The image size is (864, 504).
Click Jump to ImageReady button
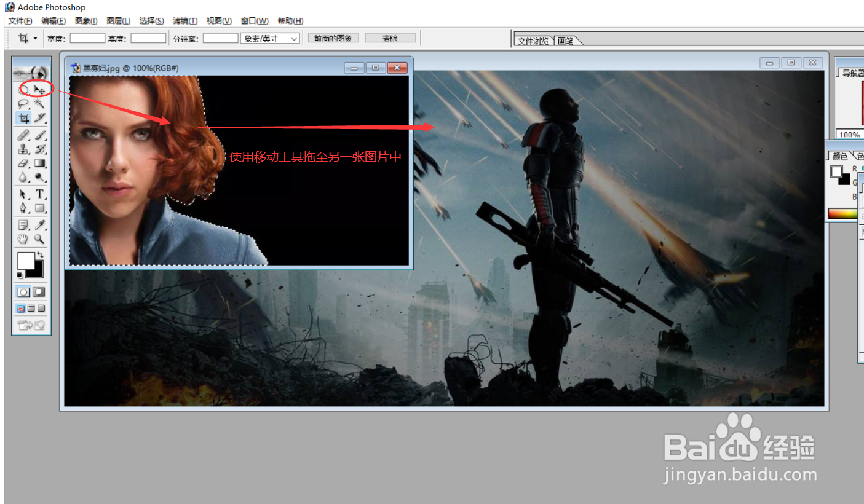click(x=31, y=325)
